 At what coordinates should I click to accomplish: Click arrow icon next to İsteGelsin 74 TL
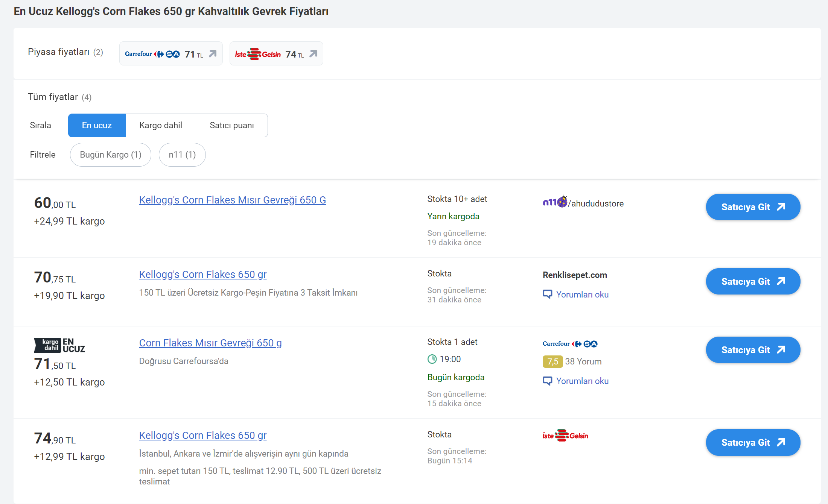click(x=313, y=54)
